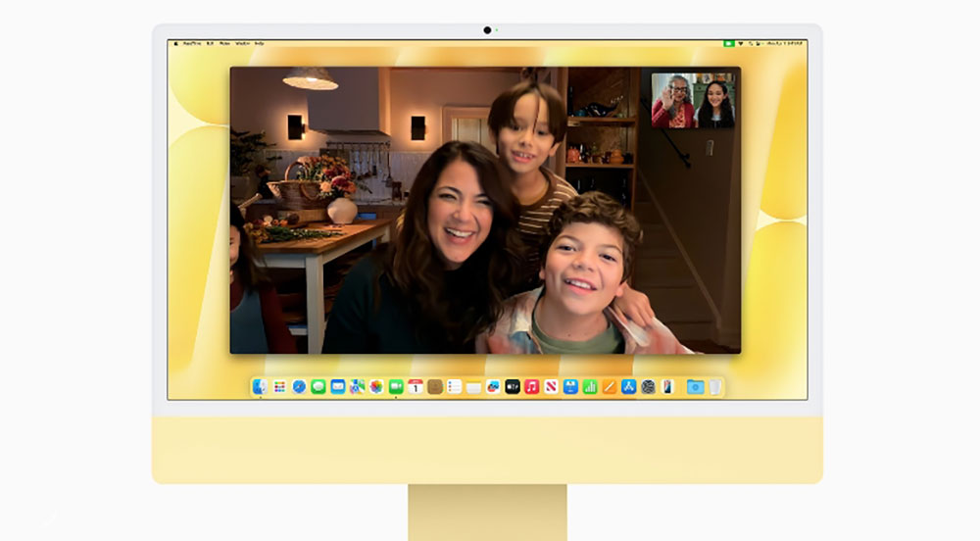Launch Pages from the Dock
The height and width of the screenshot is (541, 980).
(x=610, y=387)
